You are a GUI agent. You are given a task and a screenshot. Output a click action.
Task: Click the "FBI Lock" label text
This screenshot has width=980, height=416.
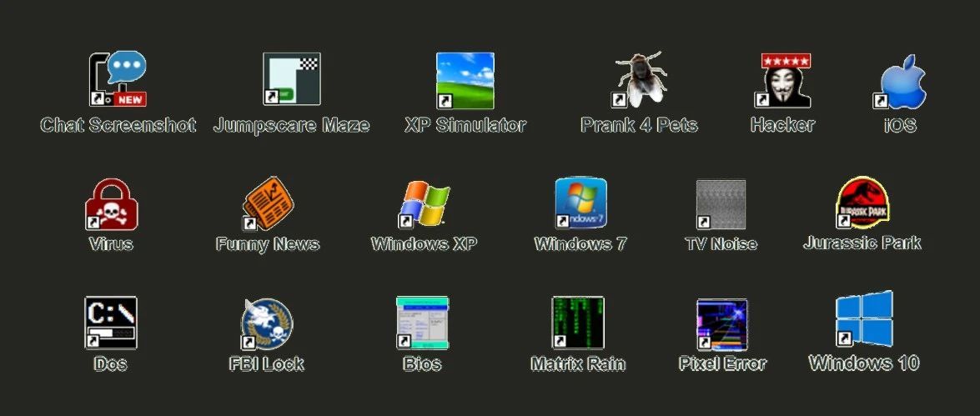click(x=267, y=363)
